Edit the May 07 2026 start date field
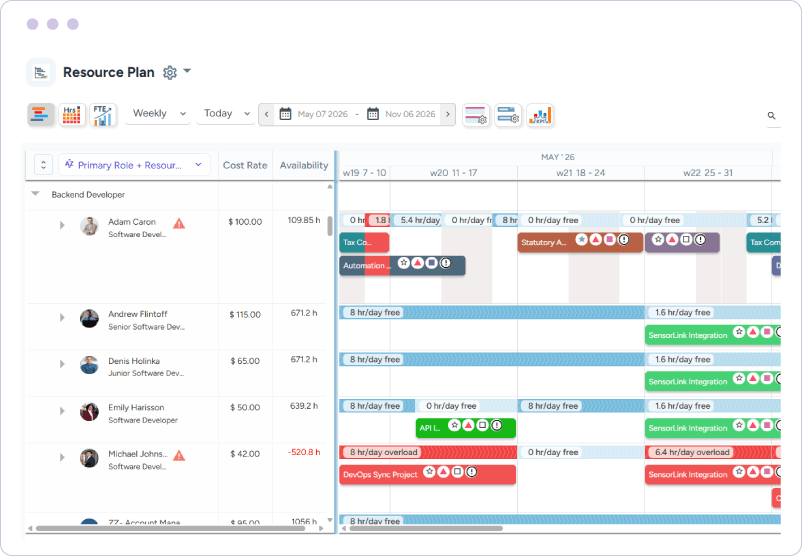 tap(323, 114)
